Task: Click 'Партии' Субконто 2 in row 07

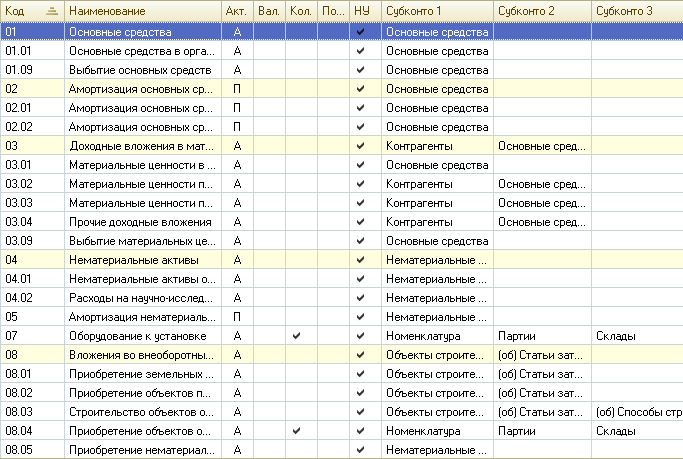Action: click(x=517, y=336)
